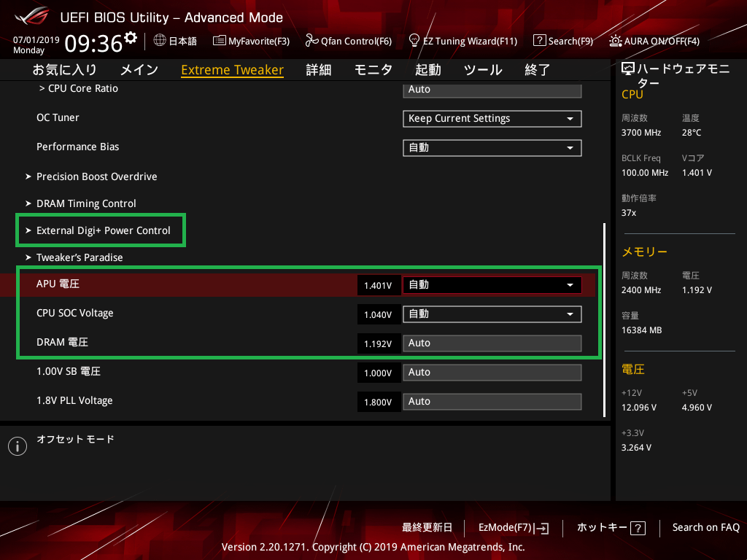Screen dimensions: 747x560
Task: Click the settings list scrollbar
Action: point(604,319)
